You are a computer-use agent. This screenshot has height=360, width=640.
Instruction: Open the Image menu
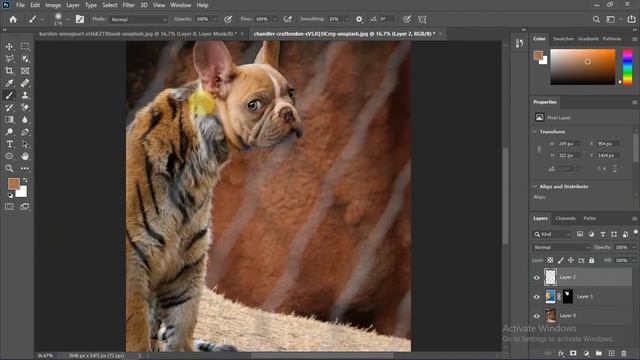tap(53, 5)
